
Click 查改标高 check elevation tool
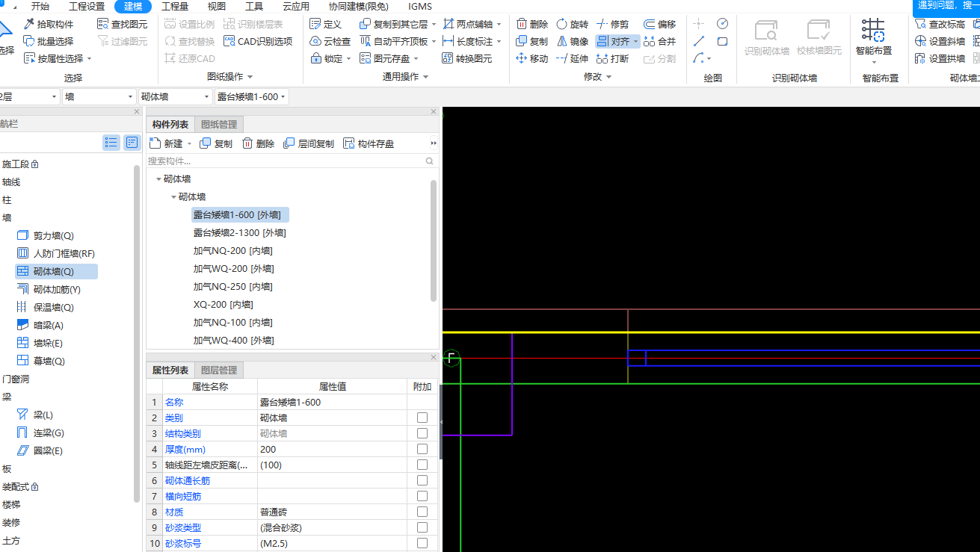click(x=940, y=25)
